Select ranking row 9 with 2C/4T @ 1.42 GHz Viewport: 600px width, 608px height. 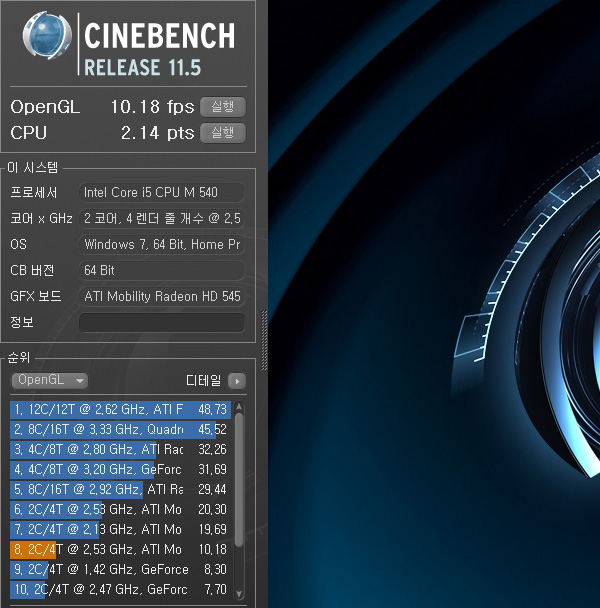(121, 570)
